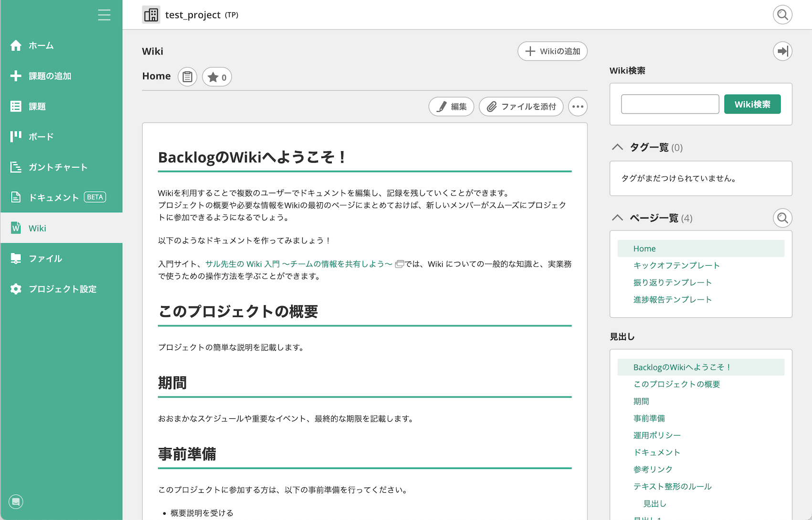Screen dimensions: 812x520
Task: Click the Wiki search text field
Action: click(x=670, y=104)
